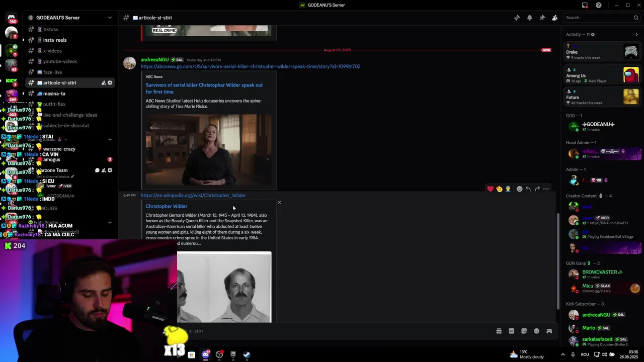Open Warzone Team voice channel settings gear
Screen dimensions: 644x362
pos(110,170)
